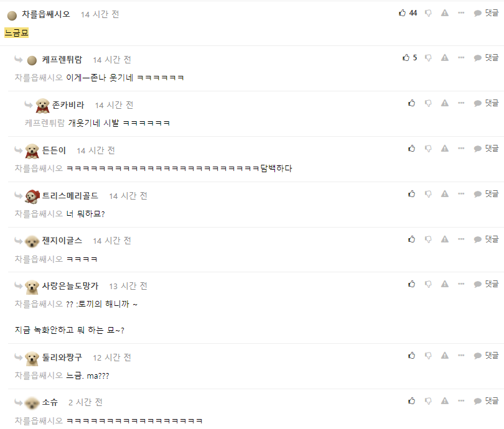Viewport: 504px width, 429px height.
Task: Open more options on 차를읍쌔시오's top comment
Action: tap(461, 13)
